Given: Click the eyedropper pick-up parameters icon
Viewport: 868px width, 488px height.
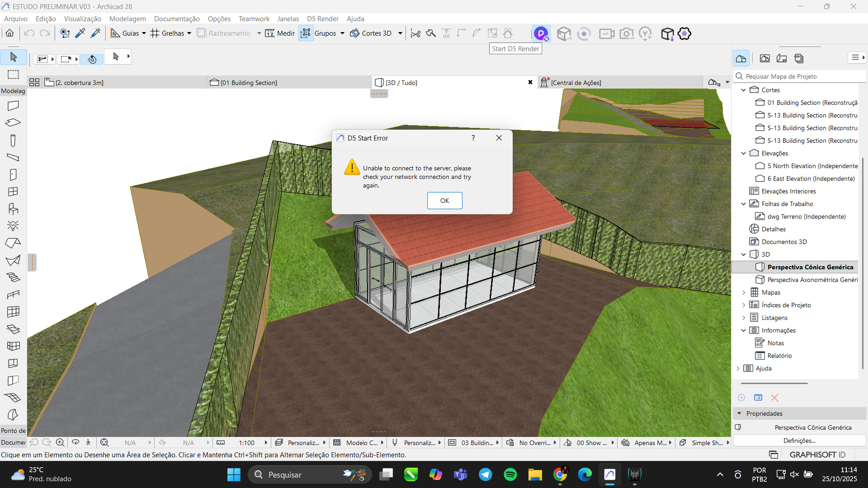Looking at the screenshot, I should pyautogui.click(x=80, y=33).
